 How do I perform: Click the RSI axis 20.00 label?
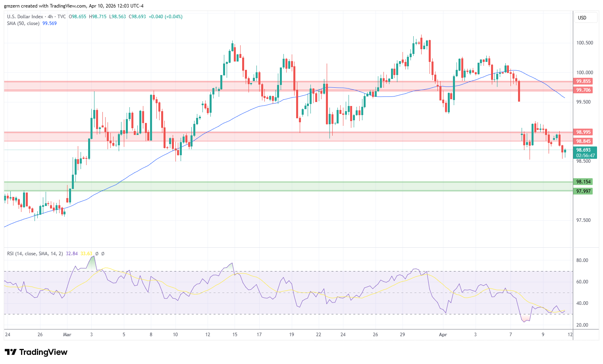pyautogui.click(x=582, y=325)
